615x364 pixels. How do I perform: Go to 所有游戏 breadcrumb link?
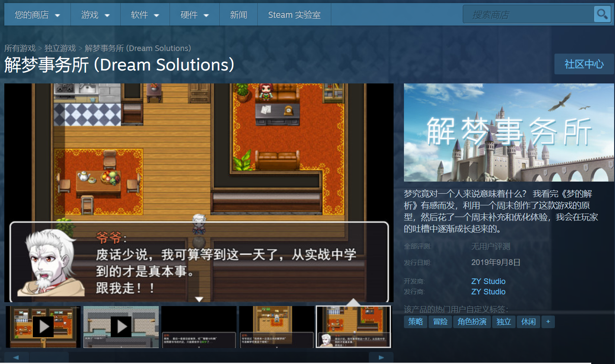20,48
